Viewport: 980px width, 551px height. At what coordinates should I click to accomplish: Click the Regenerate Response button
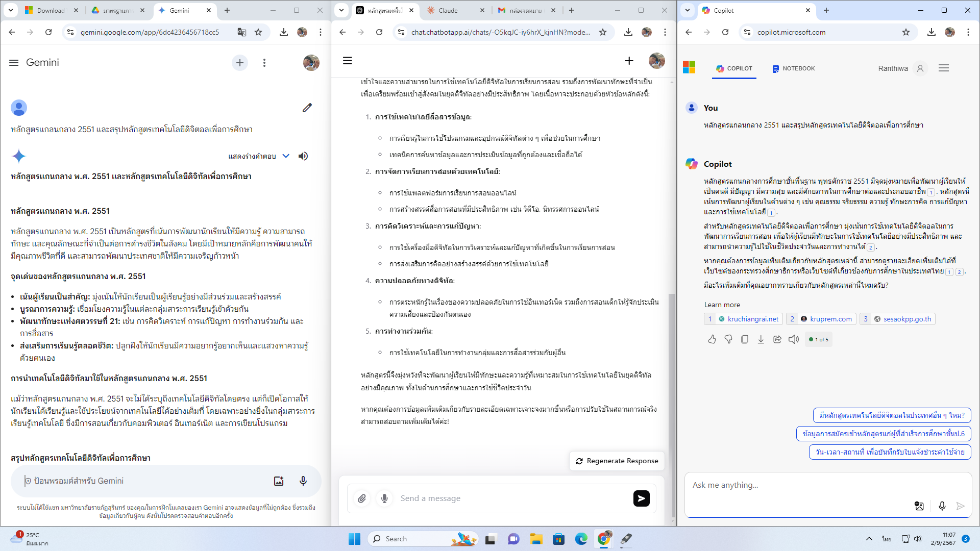(617, 461)
